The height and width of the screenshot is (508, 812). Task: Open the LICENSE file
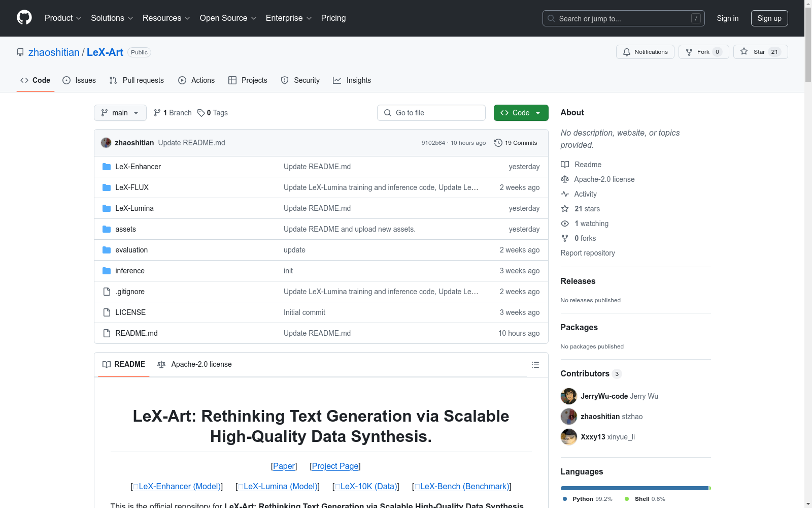coord(130,312)
